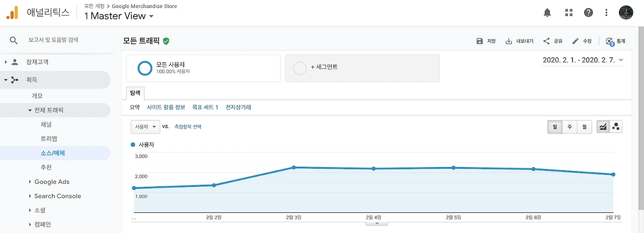Screen dimensions: 644x233
Task: Open the 사용자 metric dropdown
Action: [x=145, y=127]
